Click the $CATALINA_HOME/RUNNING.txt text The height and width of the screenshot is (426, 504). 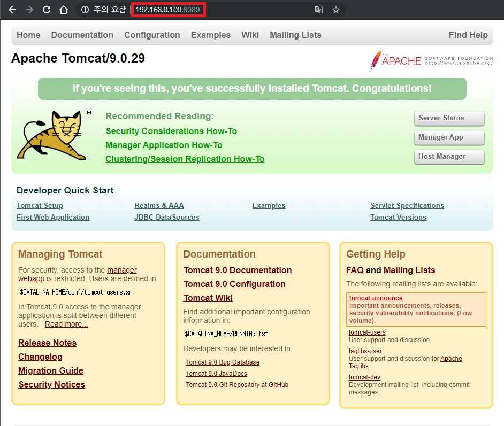(226, 334)
